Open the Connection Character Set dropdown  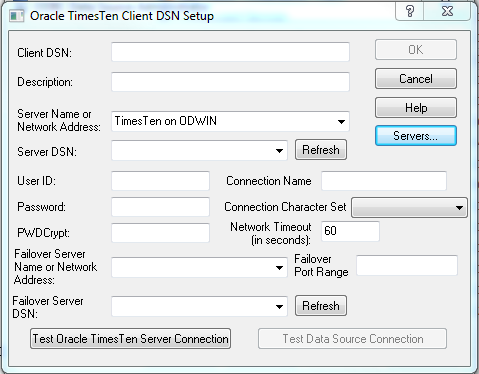459,208
